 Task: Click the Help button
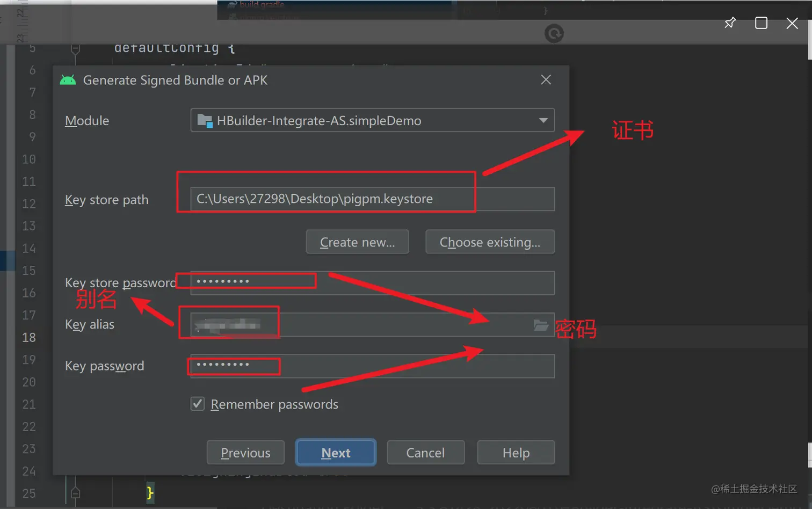pyautogui.click(x=516, y=453)
